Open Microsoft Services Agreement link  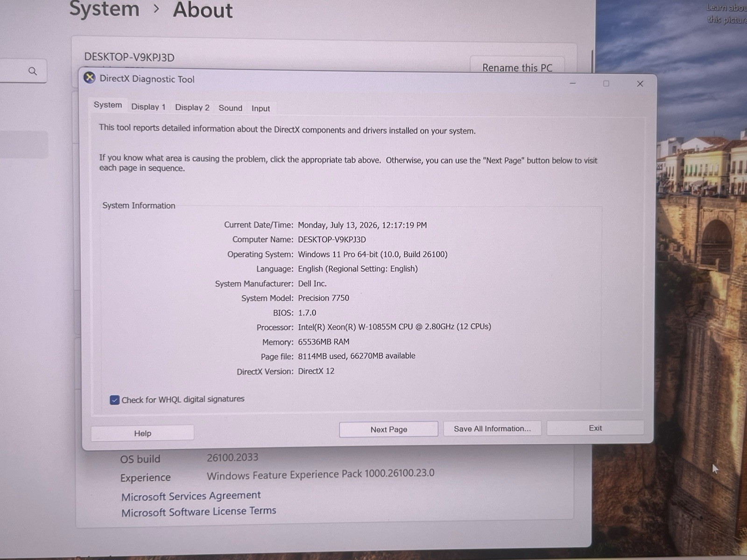pyautogui.click(x=191, y=496)
